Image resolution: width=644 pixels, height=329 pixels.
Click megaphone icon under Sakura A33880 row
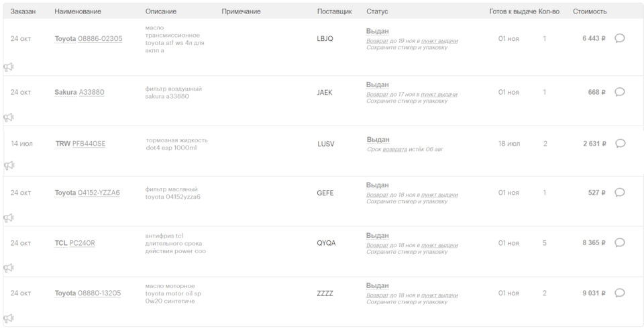pyautogui.click(x=9, y=117)
